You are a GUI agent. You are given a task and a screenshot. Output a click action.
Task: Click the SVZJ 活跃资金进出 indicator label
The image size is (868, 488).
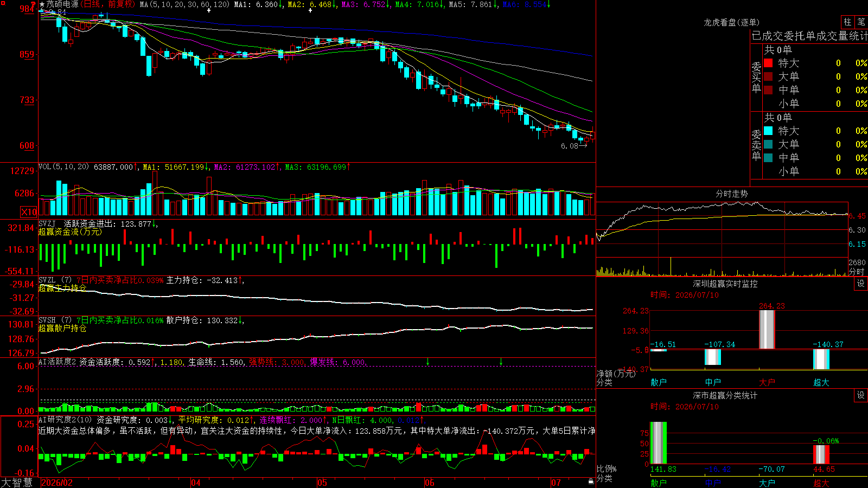point(77,223)
